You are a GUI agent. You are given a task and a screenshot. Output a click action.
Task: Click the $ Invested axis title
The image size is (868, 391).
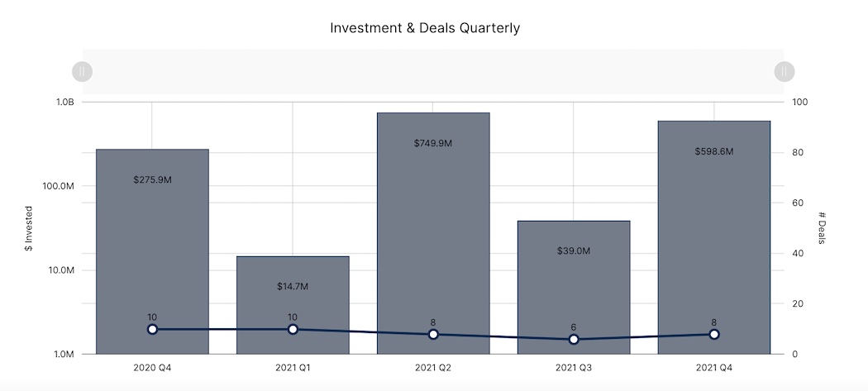29,228
